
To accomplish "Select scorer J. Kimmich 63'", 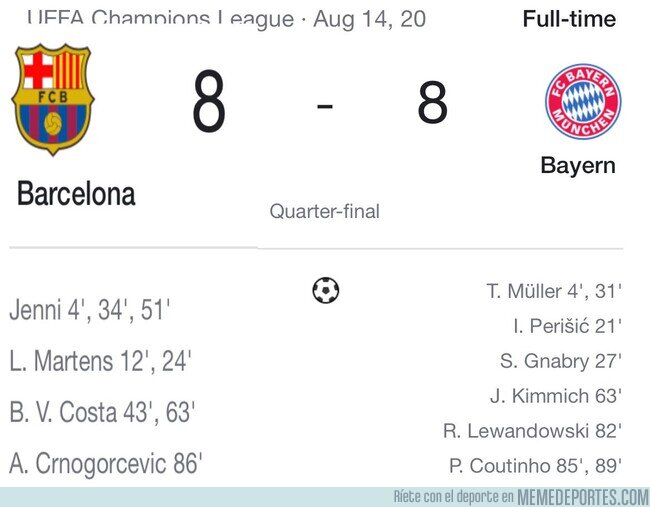I will point(556,396).
